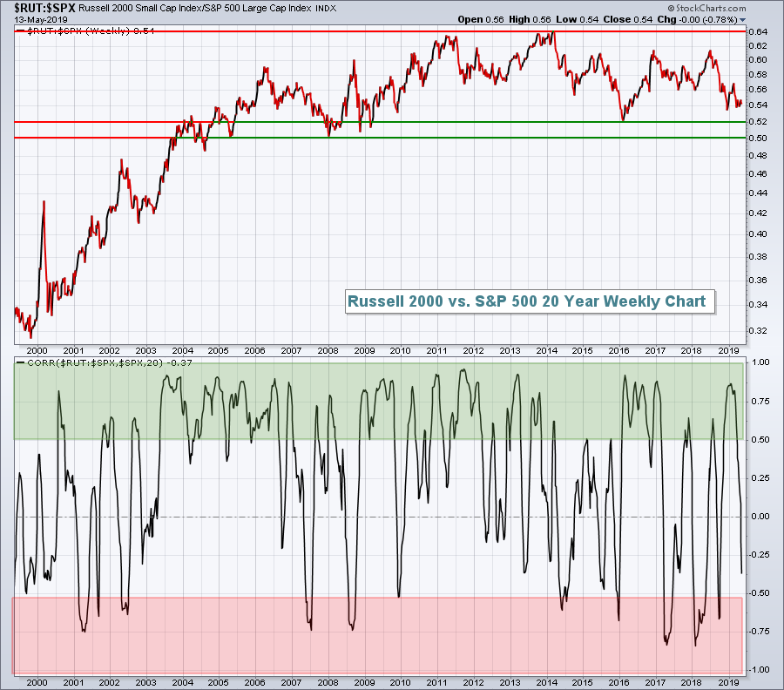
Task: Click the Open 0.56 value
Action: click(481, 19)
